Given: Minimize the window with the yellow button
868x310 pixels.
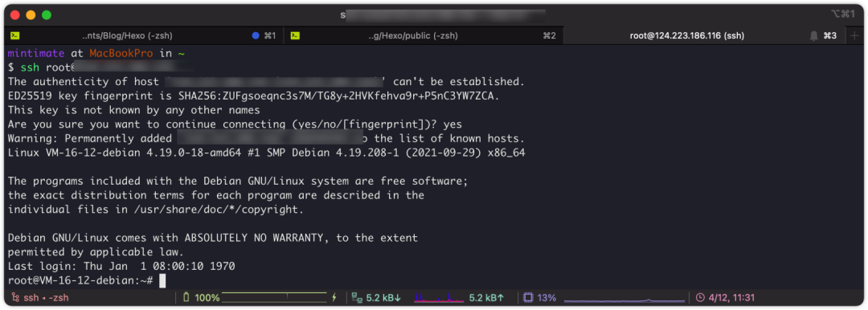Looking at the screenshot, I should pyautogui.click(x=31, y=15).
